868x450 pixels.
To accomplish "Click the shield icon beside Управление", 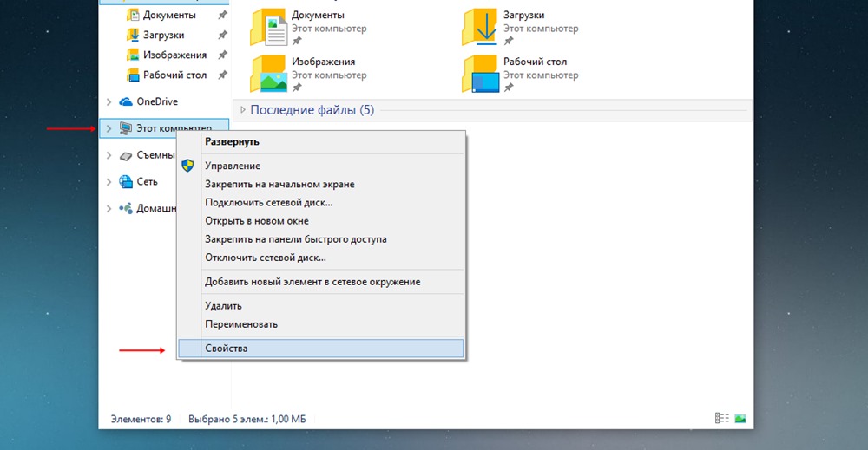I will pyautogui.click(x=188, y=166).
